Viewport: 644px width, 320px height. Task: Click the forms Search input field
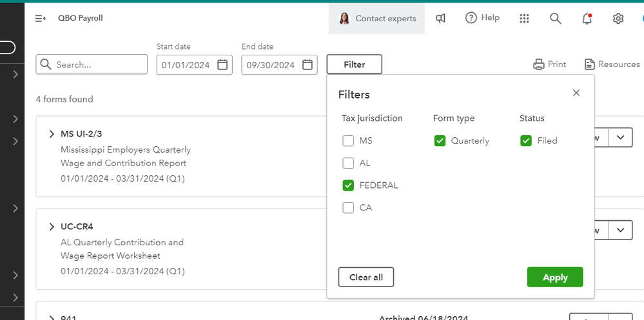(98, 64)
